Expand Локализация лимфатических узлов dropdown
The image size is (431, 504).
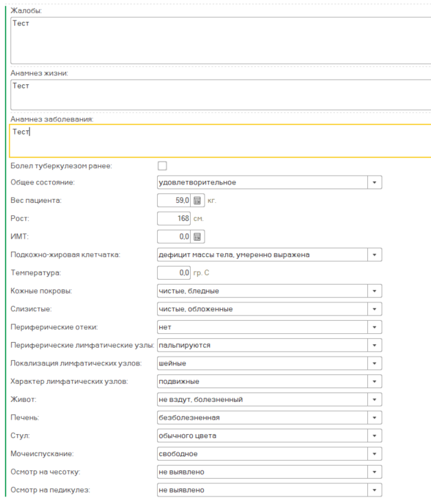[x=375, y=363]
